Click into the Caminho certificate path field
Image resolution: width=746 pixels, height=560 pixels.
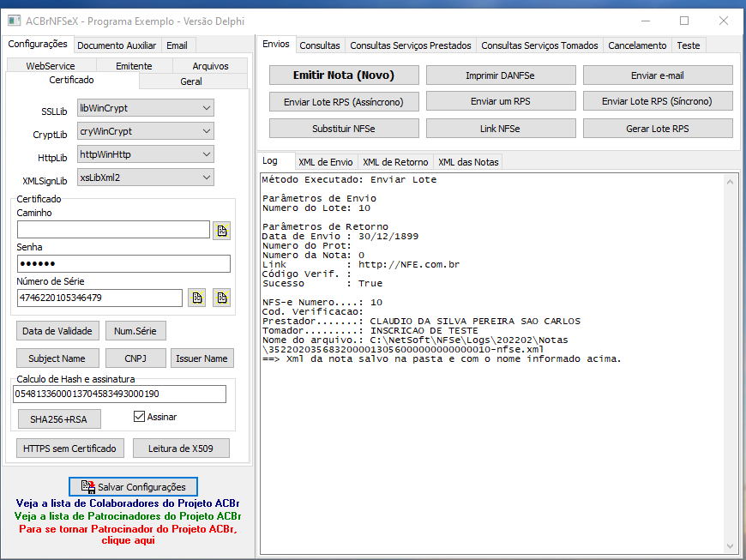(113, 229)
